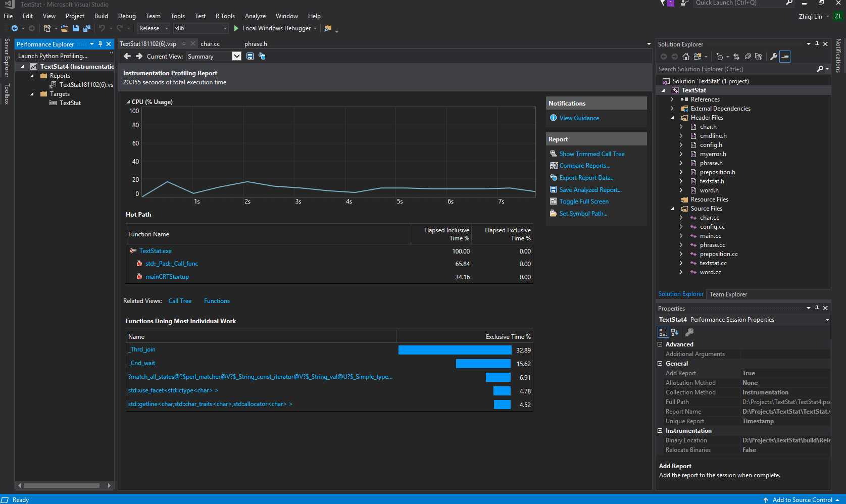Image resolution: width=846 pixels, height=504 pixels.
Task: Click the save report icon beside Current View
Action: pos(250,56)
